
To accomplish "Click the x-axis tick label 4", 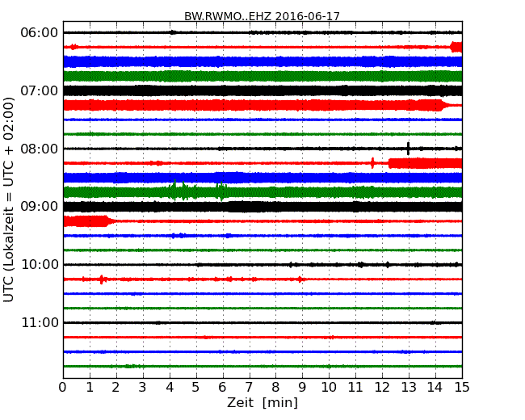I will click(x=170, y=388).
